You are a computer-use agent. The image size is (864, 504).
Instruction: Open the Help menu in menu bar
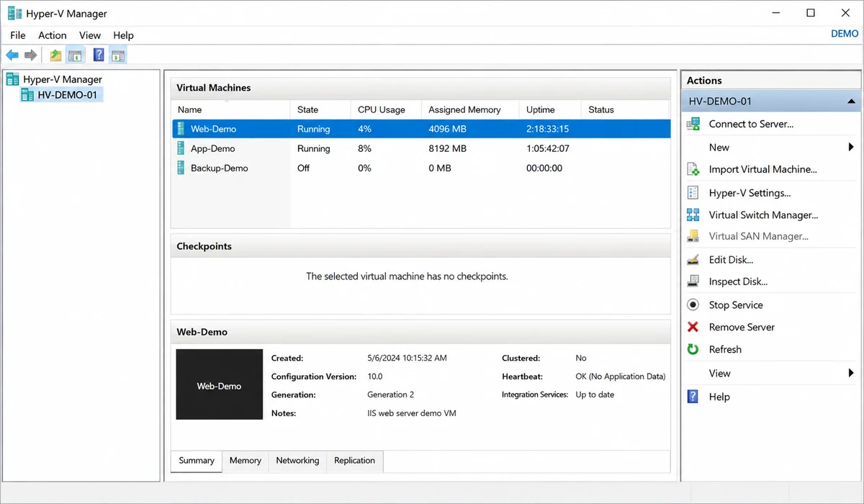123,35
